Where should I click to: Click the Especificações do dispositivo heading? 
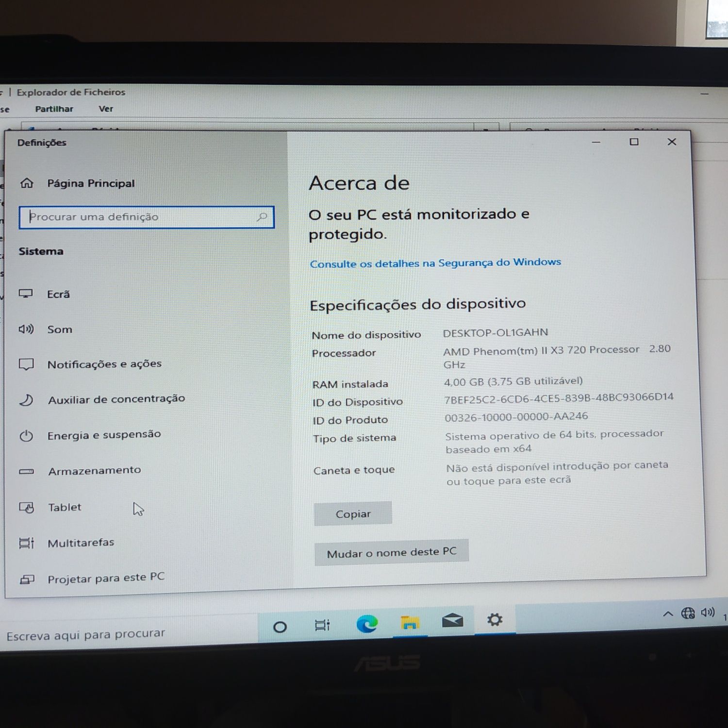(x=417, y=304)
